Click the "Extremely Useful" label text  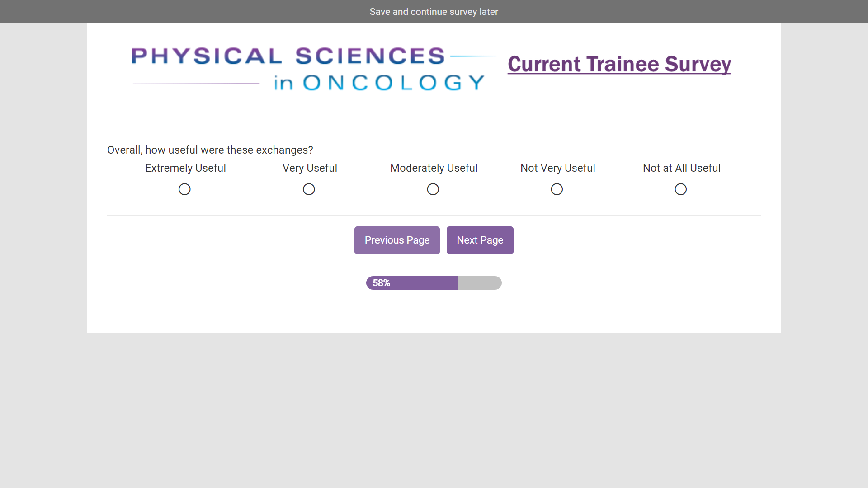pyautogui.click(x=185, y=168)
